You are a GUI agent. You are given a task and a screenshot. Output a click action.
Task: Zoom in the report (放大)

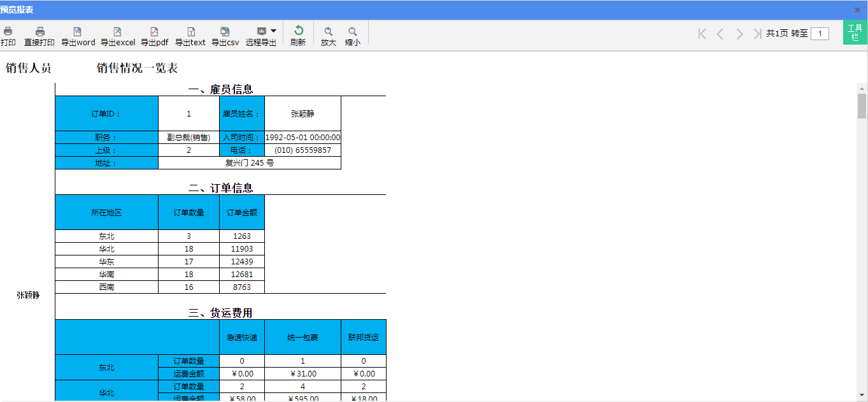click(328, 36)
